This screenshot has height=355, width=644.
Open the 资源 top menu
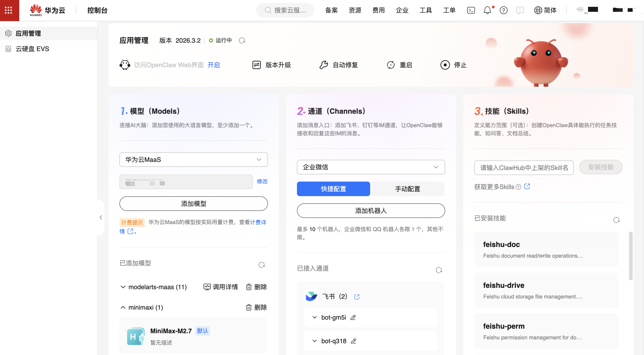[x=355, y=10]
